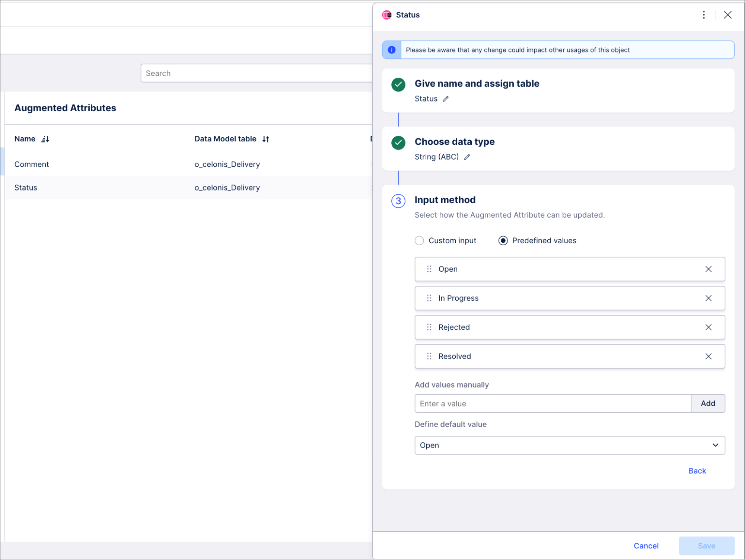Viewport: 745px width, 560px height.
Task: Click the three-dot menu icon in header
Action: tap(704, 15)
